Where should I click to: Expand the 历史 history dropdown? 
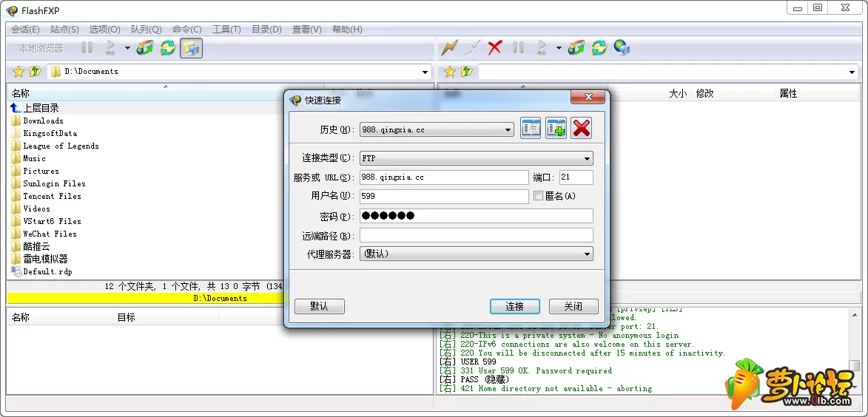[508, 130]
